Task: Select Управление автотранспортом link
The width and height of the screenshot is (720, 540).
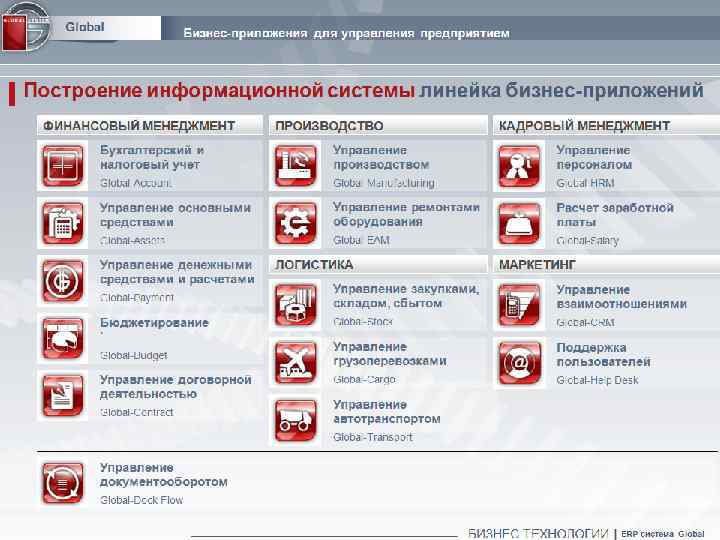Action: click(387, 412)
